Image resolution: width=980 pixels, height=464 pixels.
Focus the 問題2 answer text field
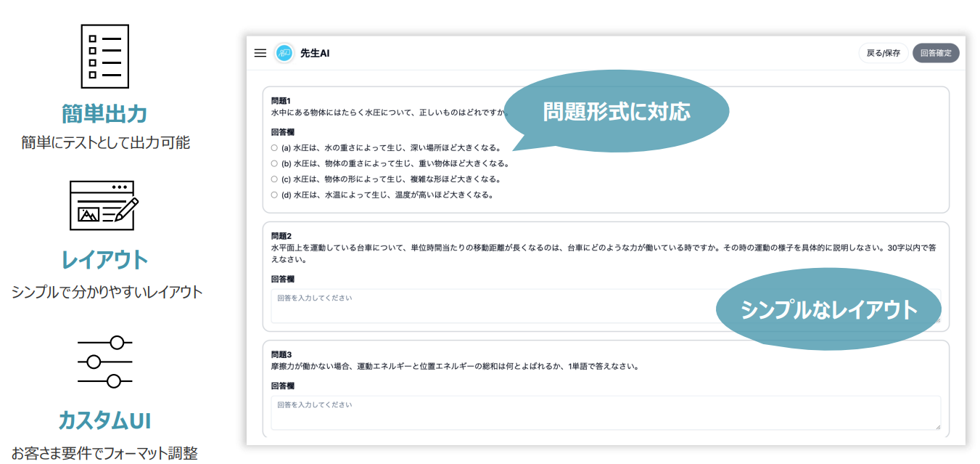493,306
